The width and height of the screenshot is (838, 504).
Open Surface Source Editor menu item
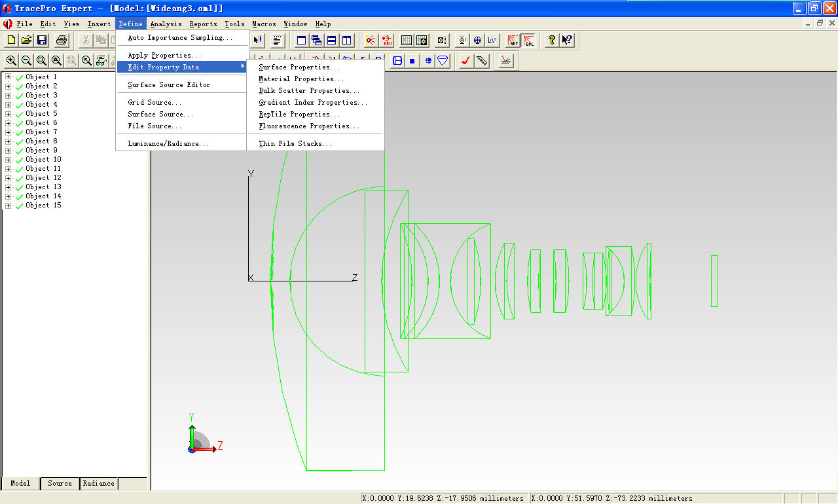[x=182, y=84]
